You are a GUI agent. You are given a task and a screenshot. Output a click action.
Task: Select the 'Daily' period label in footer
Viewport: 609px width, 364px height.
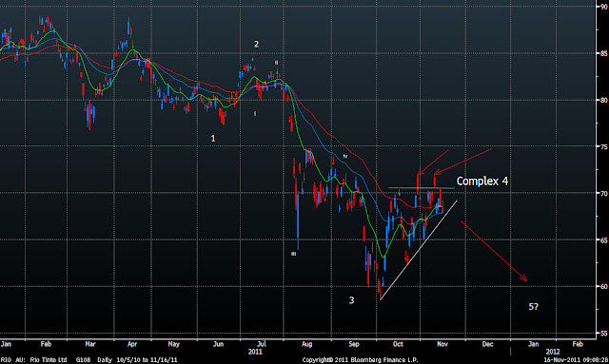click(105, 360)
